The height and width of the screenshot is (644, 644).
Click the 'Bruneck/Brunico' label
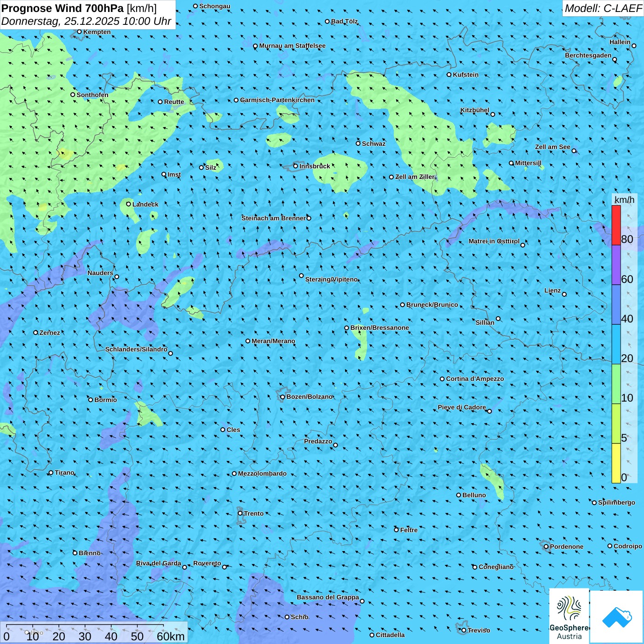tap(432, 305)
